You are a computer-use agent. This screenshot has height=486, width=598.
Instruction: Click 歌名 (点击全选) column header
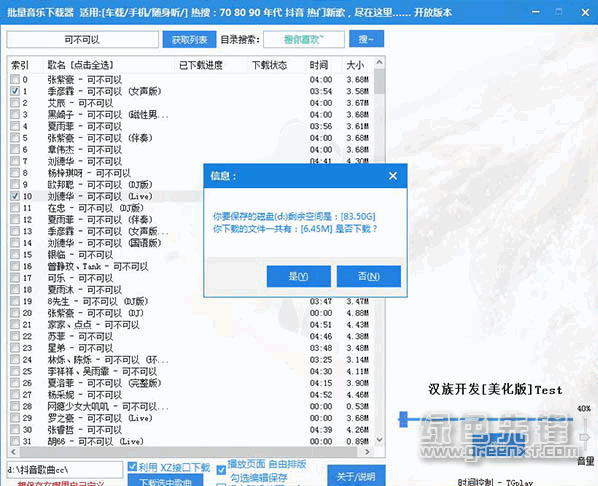coord(80,65)
